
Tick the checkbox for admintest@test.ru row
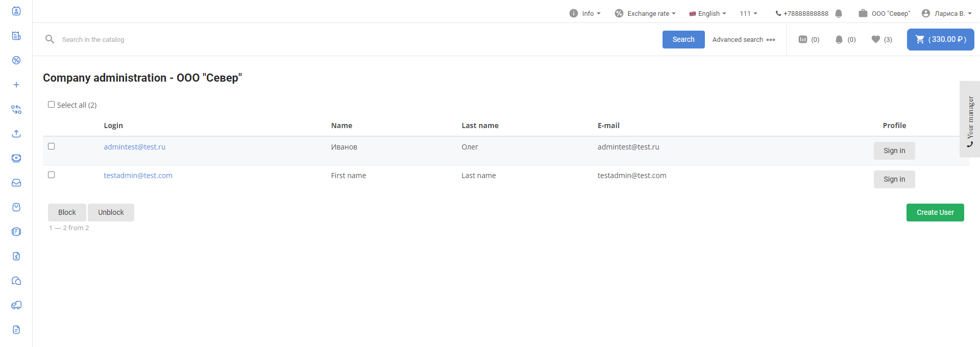pyautogui.click(x=51, y=146)
